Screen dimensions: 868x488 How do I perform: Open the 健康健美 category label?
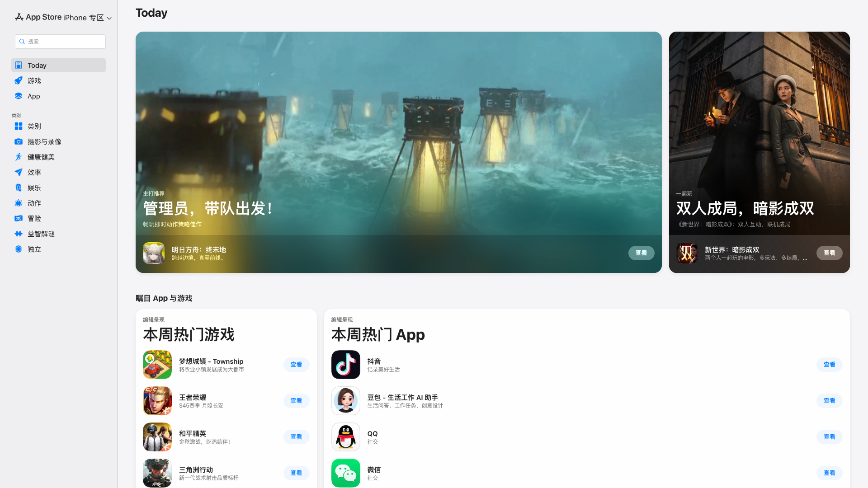41,157
